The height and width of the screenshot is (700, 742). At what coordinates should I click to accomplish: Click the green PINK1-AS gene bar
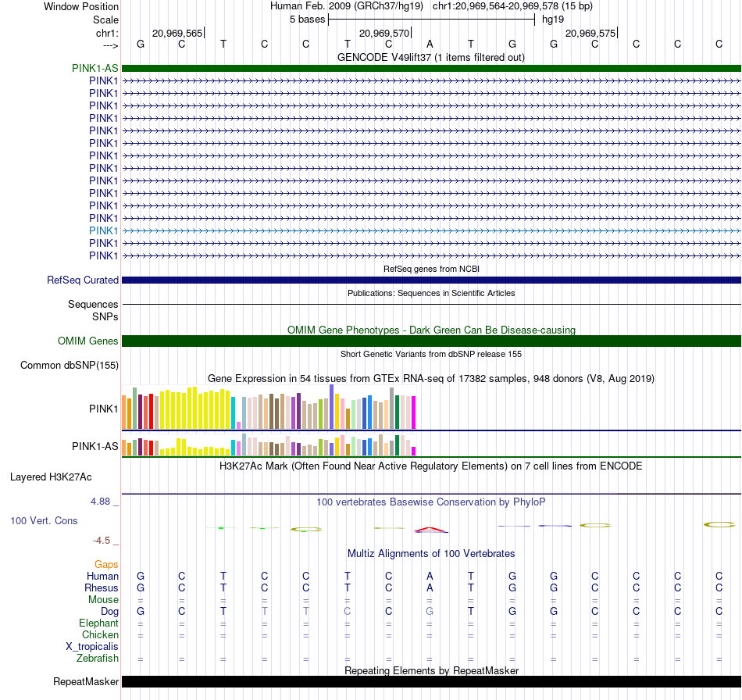click(x=431, y=68)
